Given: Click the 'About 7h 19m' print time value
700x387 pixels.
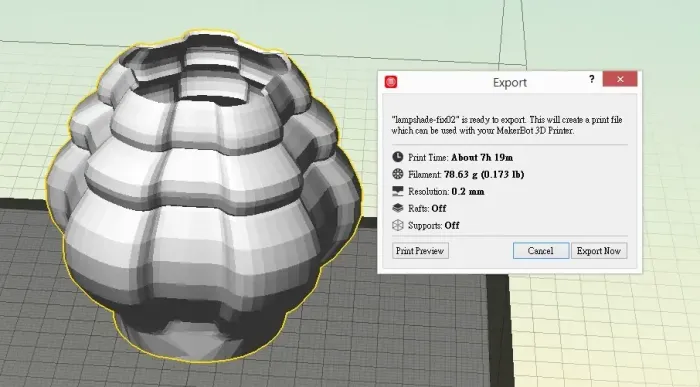Looking at the screenshot, I should (x=482, y=158).
